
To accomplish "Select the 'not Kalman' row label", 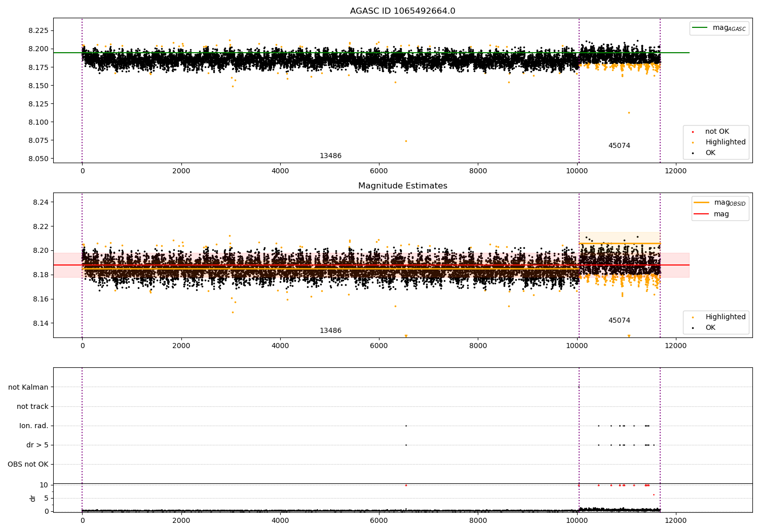I will 28,388.
